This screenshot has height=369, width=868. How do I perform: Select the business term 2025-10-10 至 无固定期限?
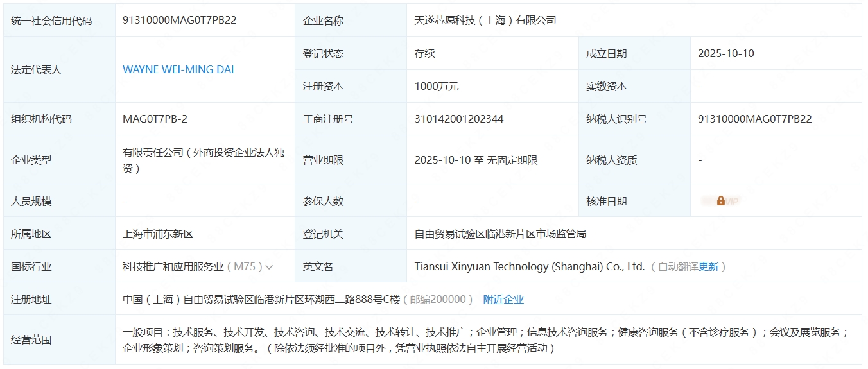pos(476,160)
